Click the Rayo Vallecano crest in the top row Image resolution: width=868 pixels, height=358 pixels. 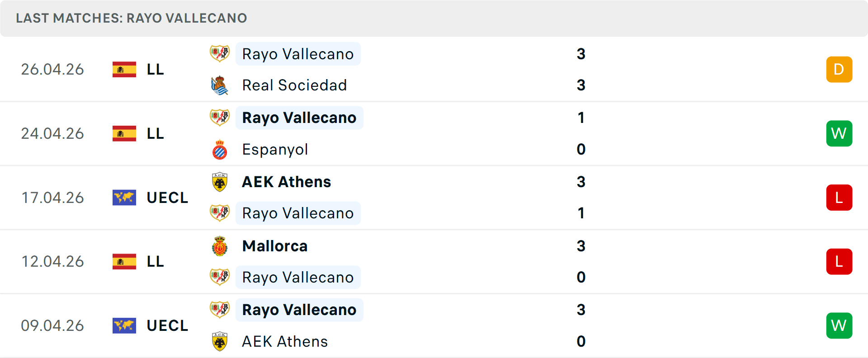[220, 53]
